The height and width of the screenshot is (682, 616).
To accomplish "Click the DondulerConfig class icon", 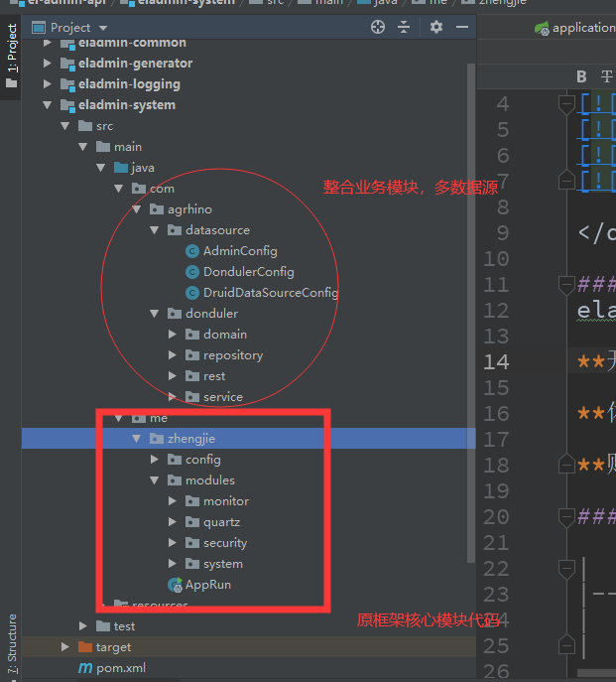I will 192,272.
